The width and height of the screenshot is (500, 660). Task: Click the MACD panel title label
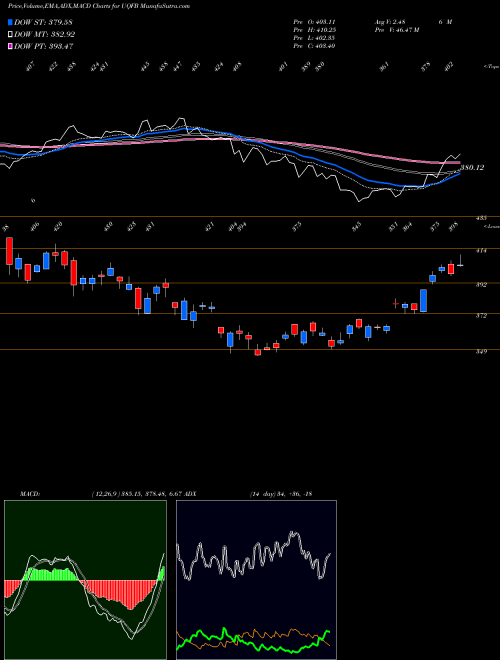[29, 494]
